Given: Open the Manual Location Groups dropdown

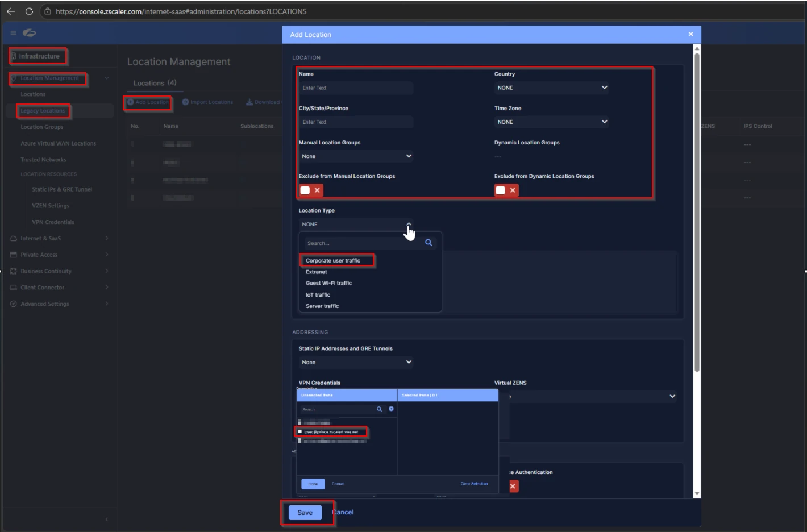Looking at the screenshot, I should pos(356,156).
